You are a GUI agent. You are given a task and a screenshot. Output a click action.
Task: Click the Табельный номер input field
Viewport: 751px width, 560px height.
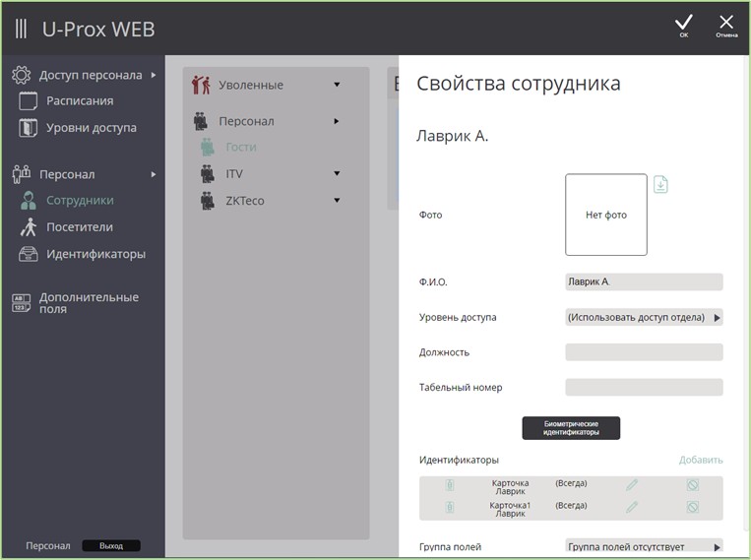pyautogui.click(x=644, y=387)
